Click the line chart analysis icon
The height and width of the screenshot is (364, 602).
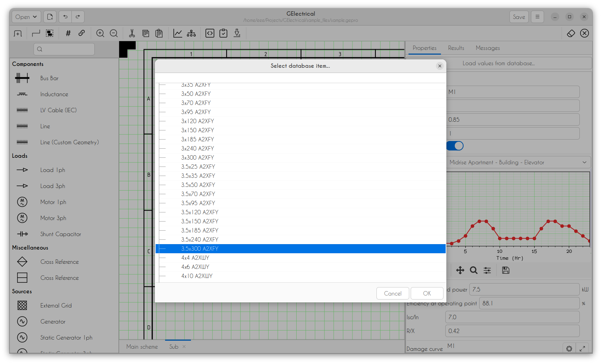tap(177, 34)
